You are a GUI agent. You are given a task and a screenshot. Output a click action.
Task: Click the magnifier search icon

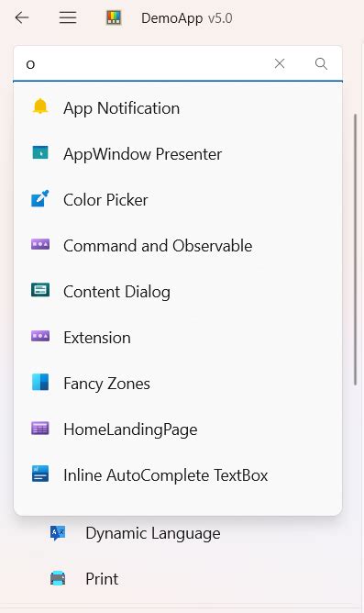pyautogui.click(x=321, y=63)
